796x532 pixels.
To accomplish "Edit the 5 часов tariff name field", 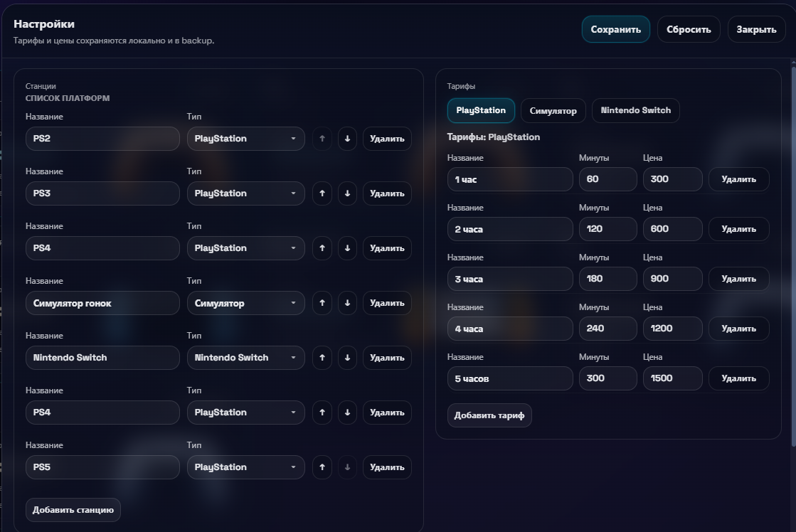I will 510,378.
